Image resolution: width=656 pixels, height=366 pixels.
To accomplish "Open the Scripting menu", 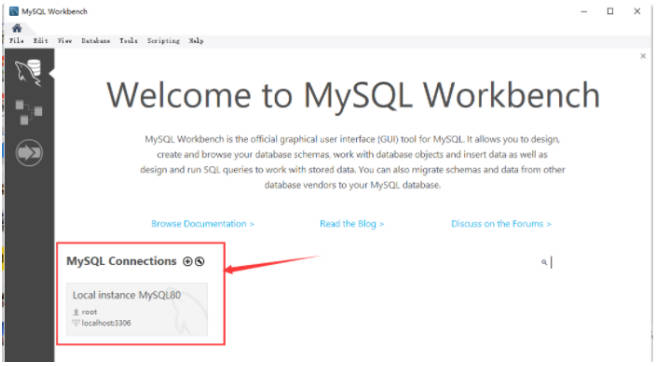I will 163,41.
